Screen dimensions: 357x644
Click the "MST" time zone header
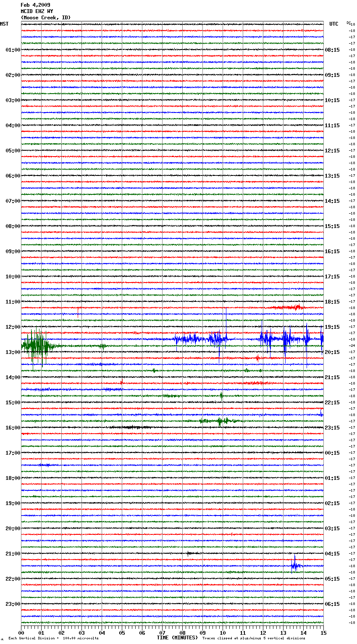4,24
